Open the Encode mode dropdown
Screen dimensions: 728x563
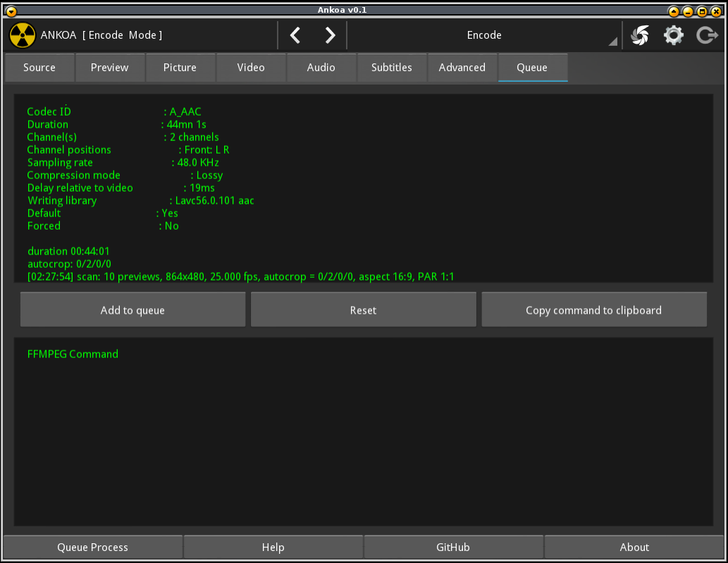[x=484, y=35]
